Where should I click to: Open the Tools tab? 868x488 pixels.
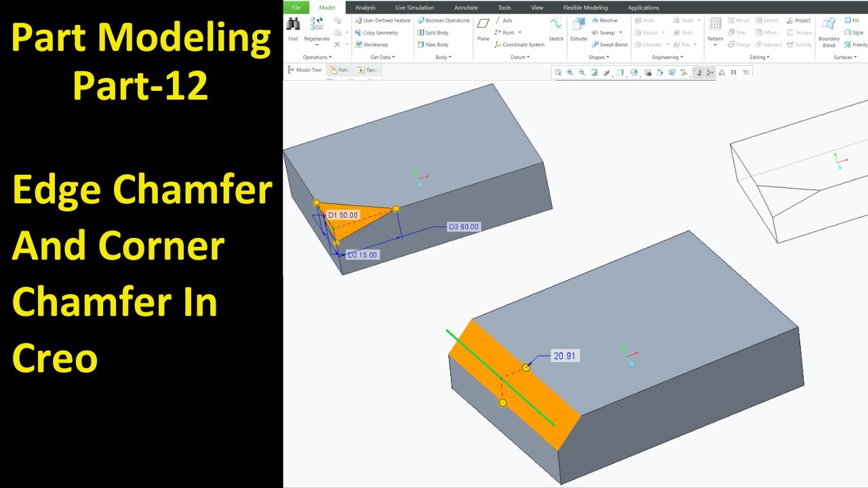(x=505, y=7)
